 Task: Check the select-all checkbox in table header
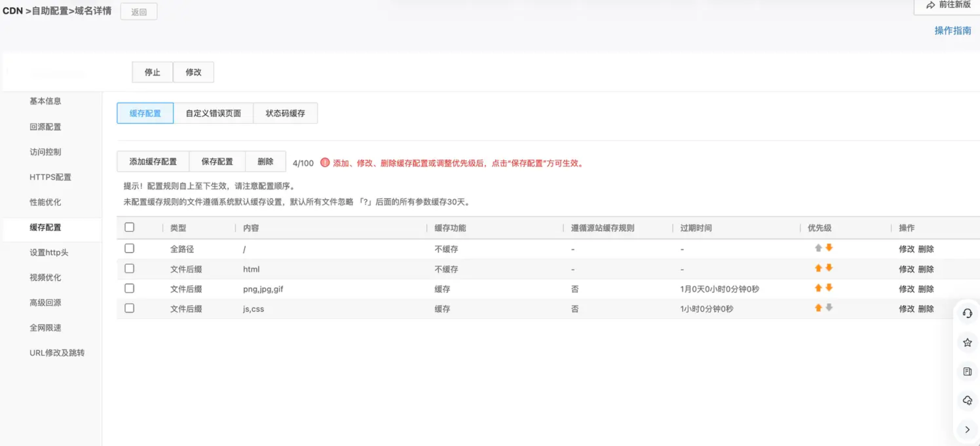(x=129, y=227)
